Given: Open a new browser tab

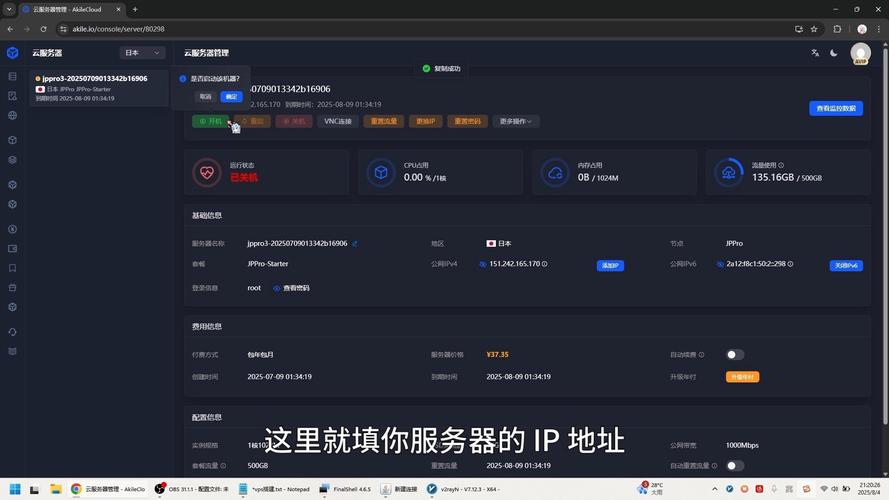Looking at the screenshot, I should pos(135,10).
